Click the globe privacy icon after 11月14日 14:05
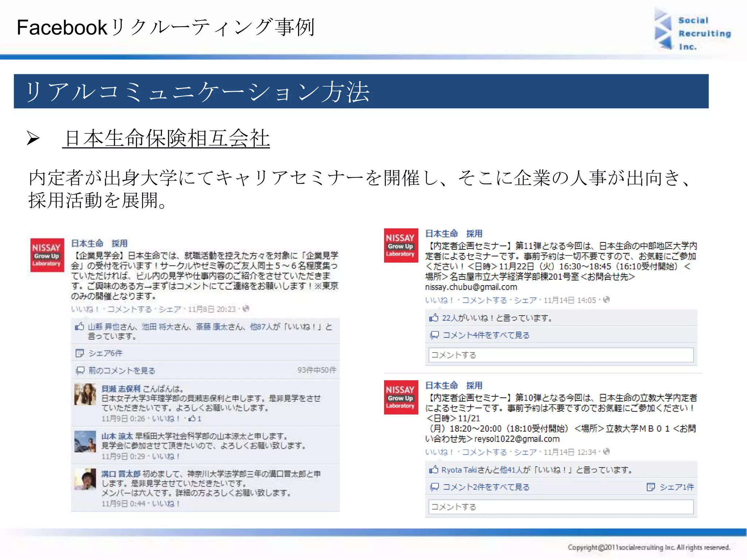This screenshot has height=560, width=747. [x=606, y=300]
